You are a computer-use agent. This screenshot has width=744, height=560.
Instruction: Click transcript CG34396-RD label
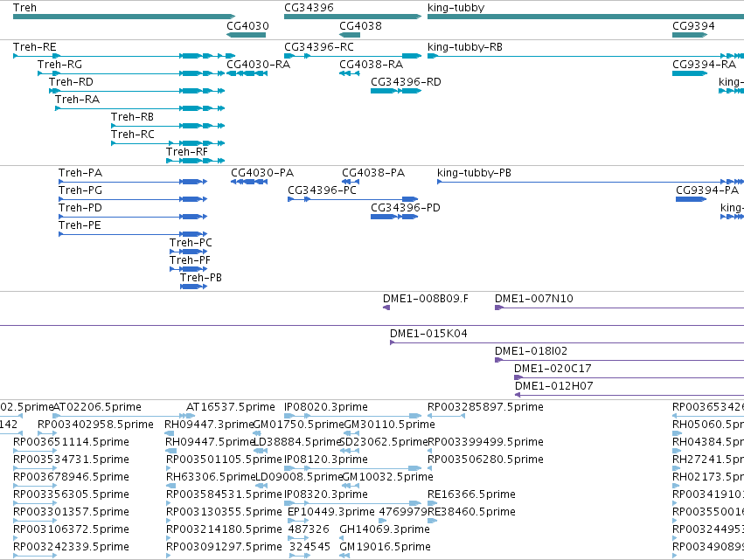tap(406, 82)
